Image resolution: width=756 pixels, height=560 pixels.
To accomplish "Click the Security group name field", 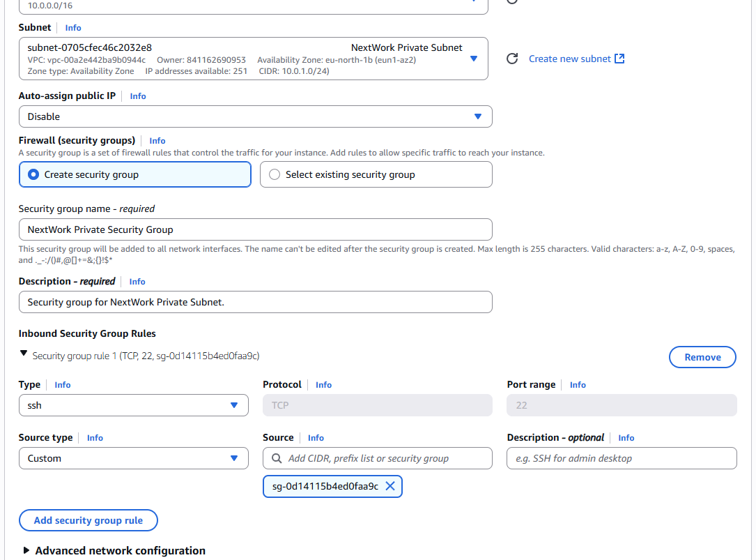I will click(255, 229).
